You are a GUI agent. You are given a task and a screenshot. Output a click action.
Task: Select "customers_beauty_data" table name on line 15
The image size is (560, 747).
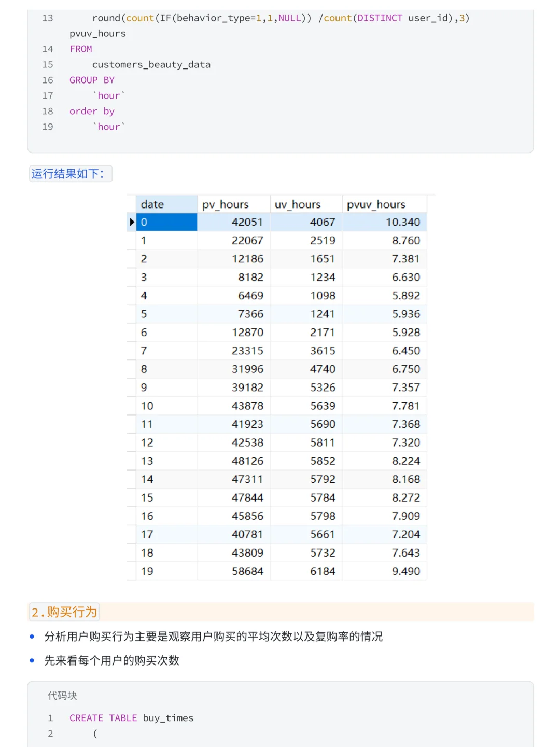pyautogui.click(x=151, y=64)
